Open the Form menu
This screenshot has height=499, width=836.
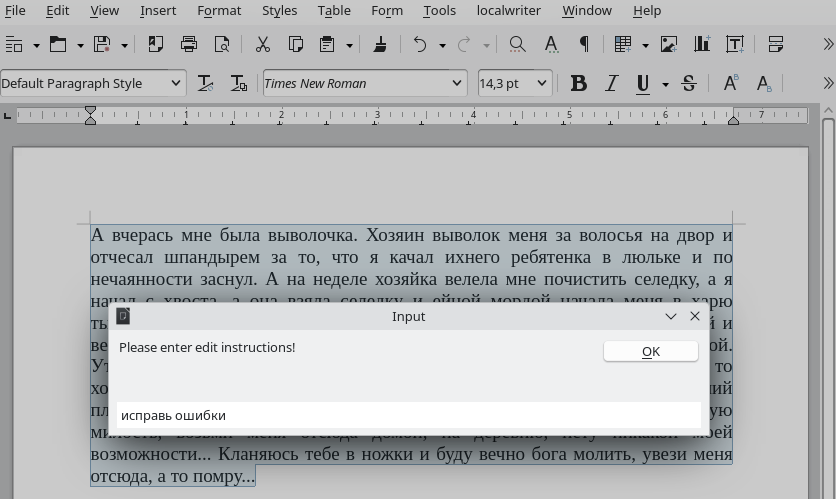point(387,11)
